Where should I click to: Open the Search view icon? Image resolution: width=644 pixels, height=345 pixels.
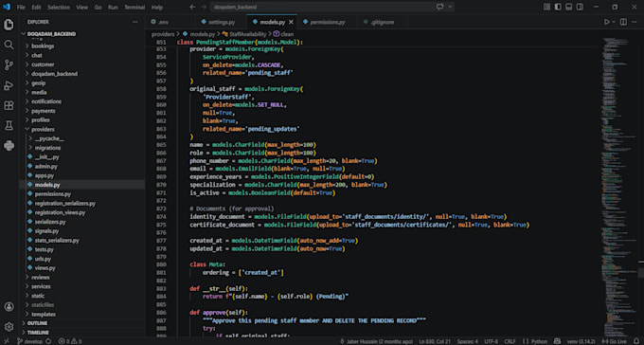(9, 45)
